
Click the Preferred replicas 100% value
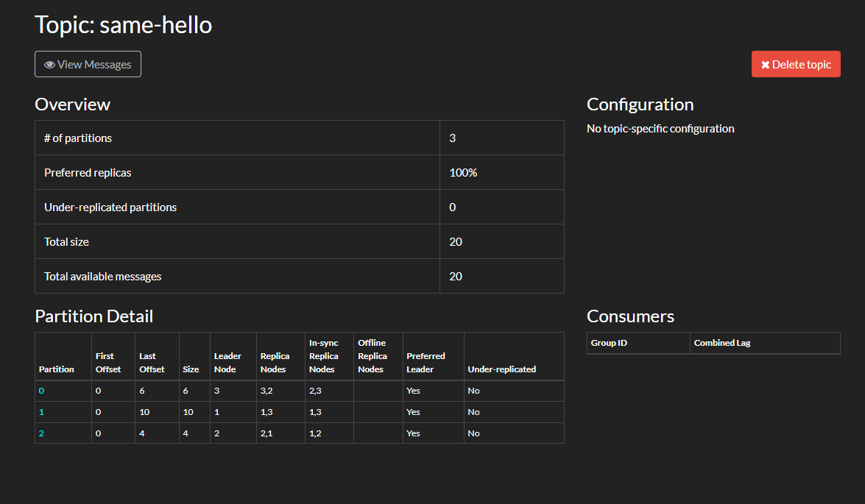pos(463,173)
